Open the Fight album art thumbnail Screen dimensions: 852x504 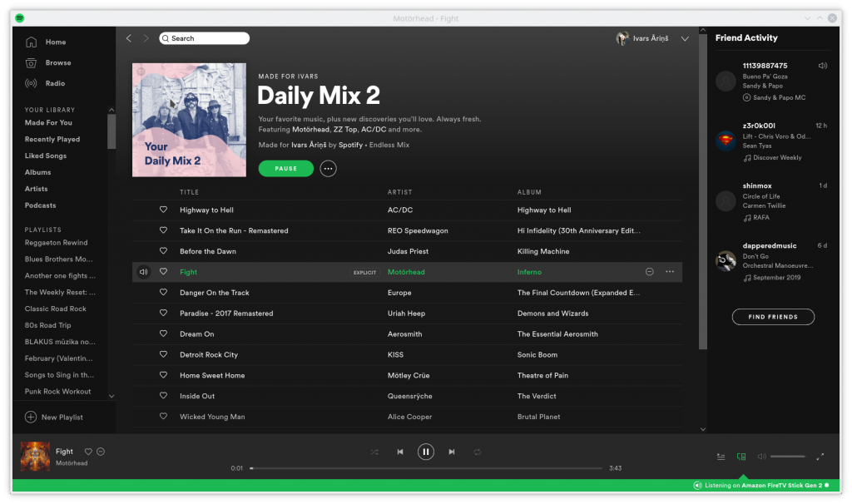tap(35, 457)
